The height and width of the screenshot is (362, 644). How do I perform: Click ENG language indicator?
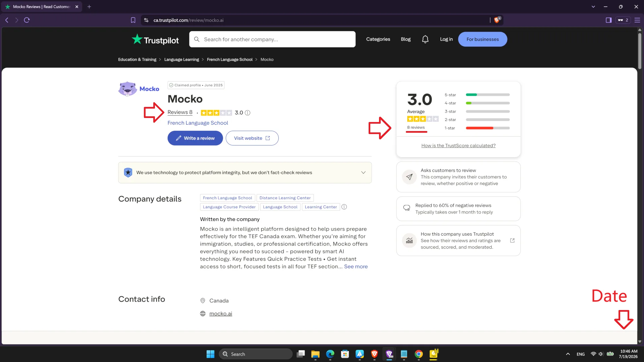[x=581, y=354]
